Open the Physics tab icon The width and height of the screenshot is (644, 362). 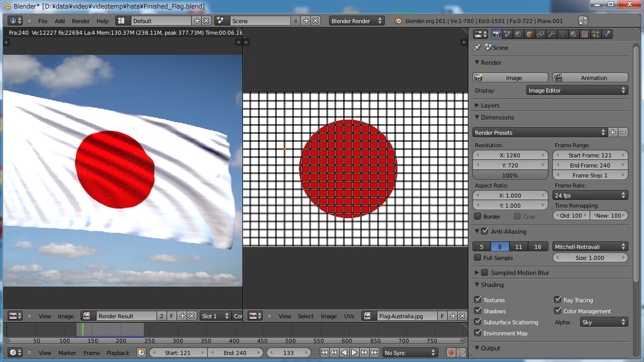click(607, 34)
